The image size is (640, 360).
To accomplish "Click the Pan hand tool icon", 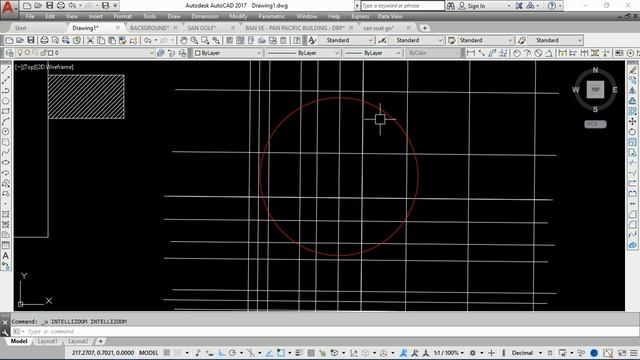I will click(184, 40).
